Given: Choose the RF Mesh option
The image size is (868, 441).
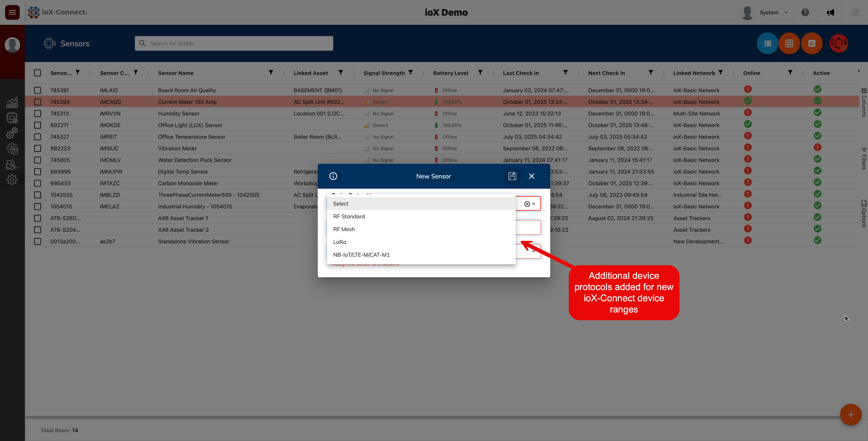Looking at the screenshot, I should [x=344, y=229].
